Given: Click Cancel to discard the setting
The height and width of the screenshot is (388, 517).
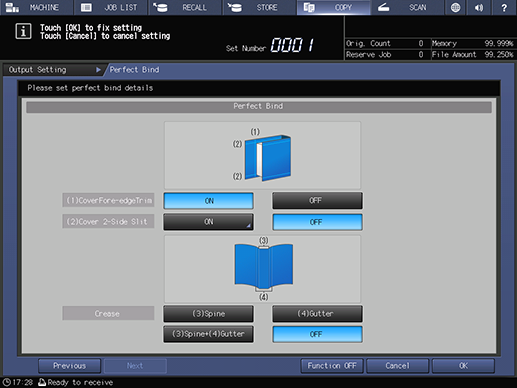Looking at the screenshot, I should tap(397, 366).
